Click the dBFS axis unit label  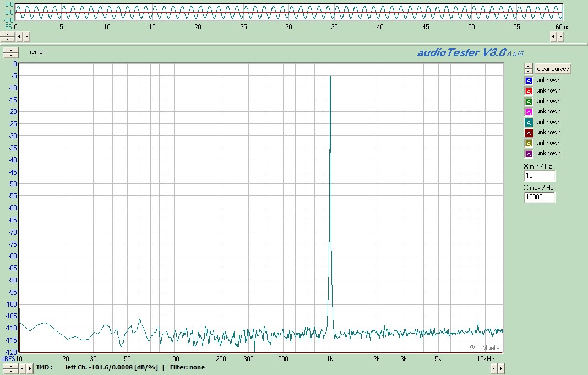pyautogui.click(x=8, y=359)
